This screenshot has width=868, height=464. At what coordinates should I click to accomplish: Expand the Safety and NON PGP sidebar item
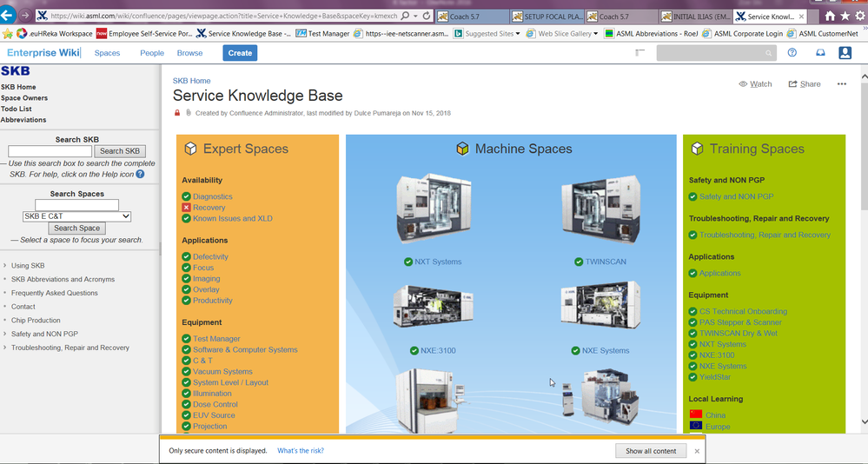click(x=5, y=334)
